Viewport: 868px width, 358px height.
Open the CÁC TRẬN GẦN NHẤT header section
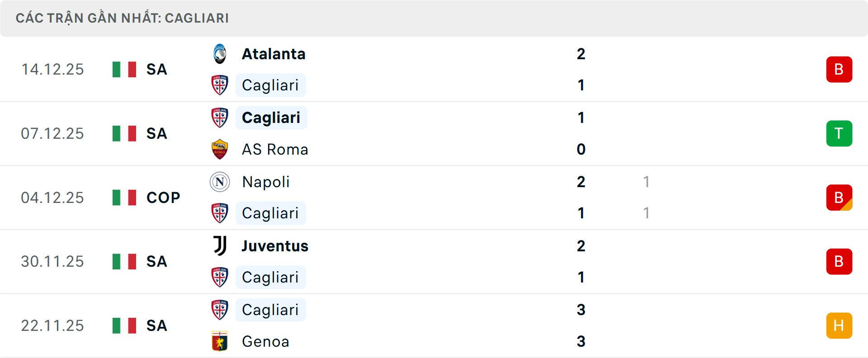(123, 18)
